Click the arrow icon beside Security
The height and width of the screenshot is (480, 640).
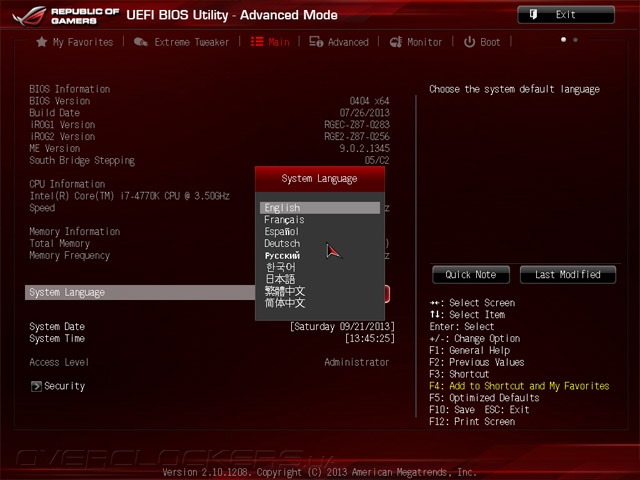pos(36,386)
